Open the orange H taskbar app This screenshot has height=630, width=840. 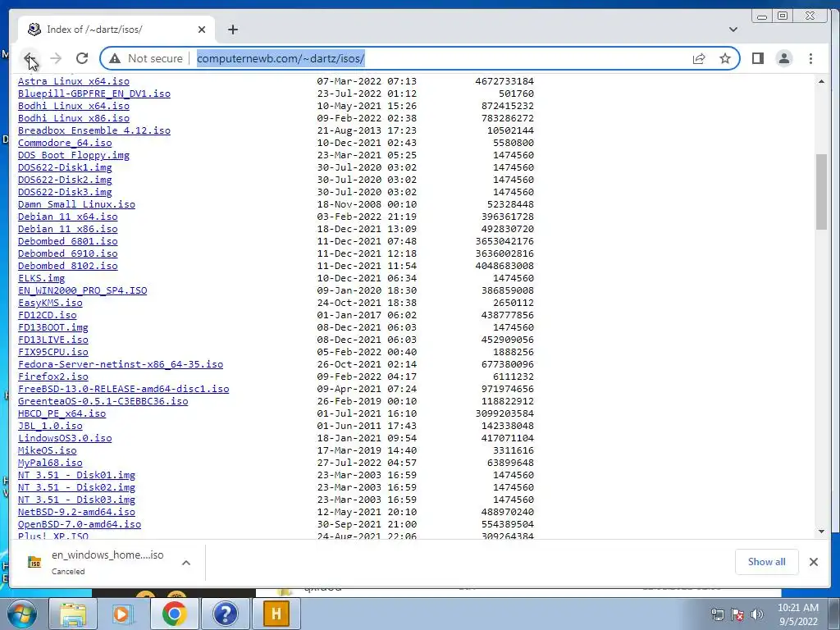click(x=276, y=614)
